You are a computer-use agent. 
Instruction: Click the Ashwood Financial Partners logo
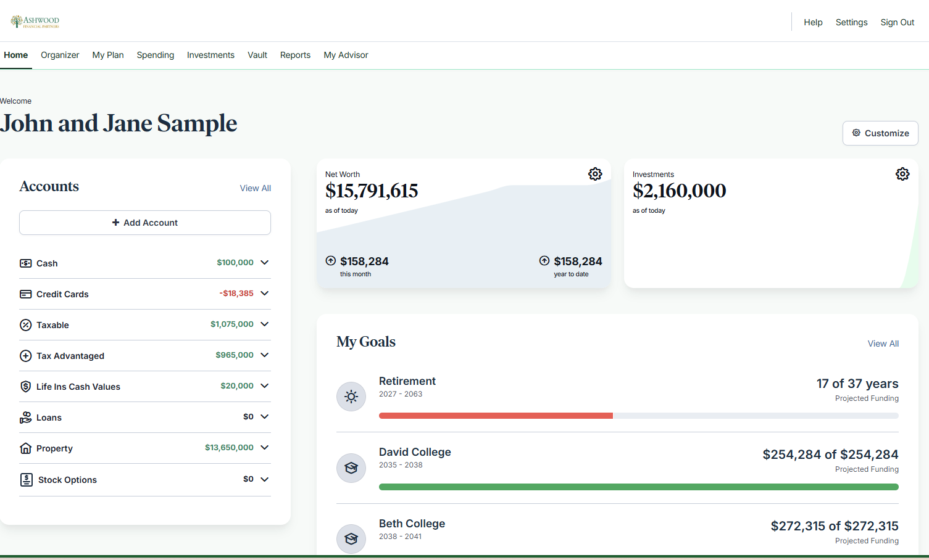pos(35,20)
